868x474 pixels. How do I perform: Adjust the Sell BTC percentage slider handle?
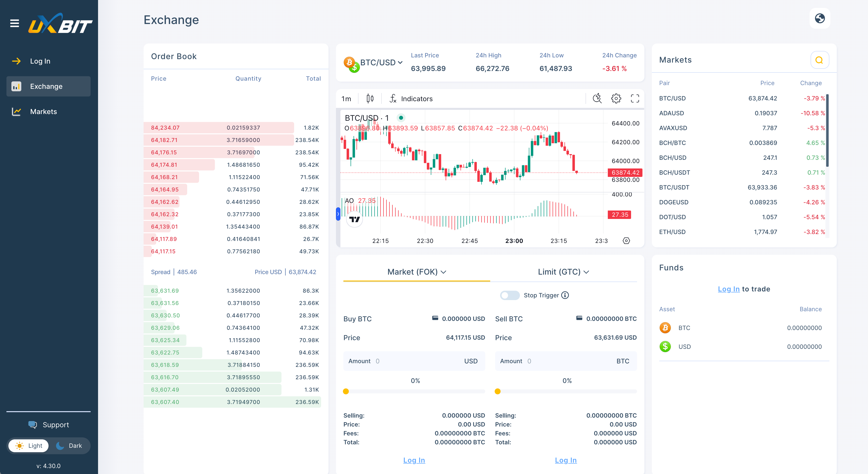pos(497,391)
